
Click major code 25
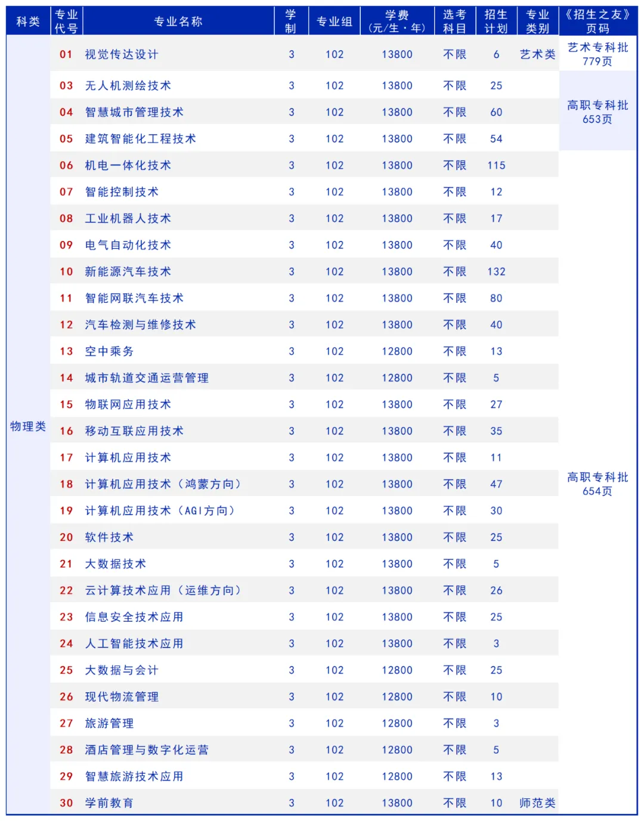pyautogui.click(x=66, y=670)
